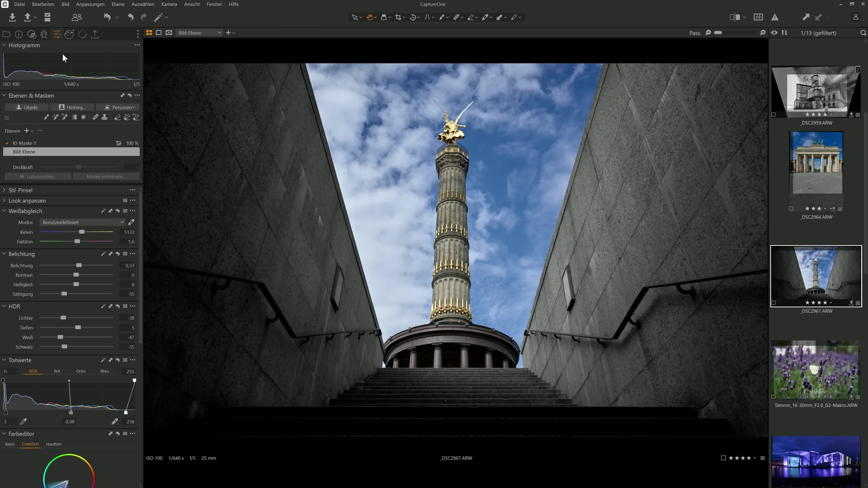Select the Bild-Ebene layer row
This screenshot has width=868, height=488.
(71, 152)
